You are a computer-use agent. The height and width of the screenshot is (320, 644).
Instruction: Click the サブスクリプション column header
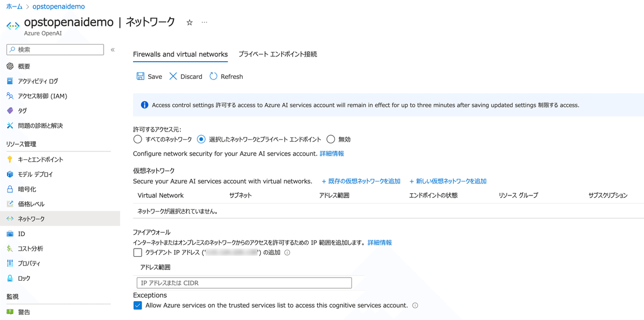[608, 195]
